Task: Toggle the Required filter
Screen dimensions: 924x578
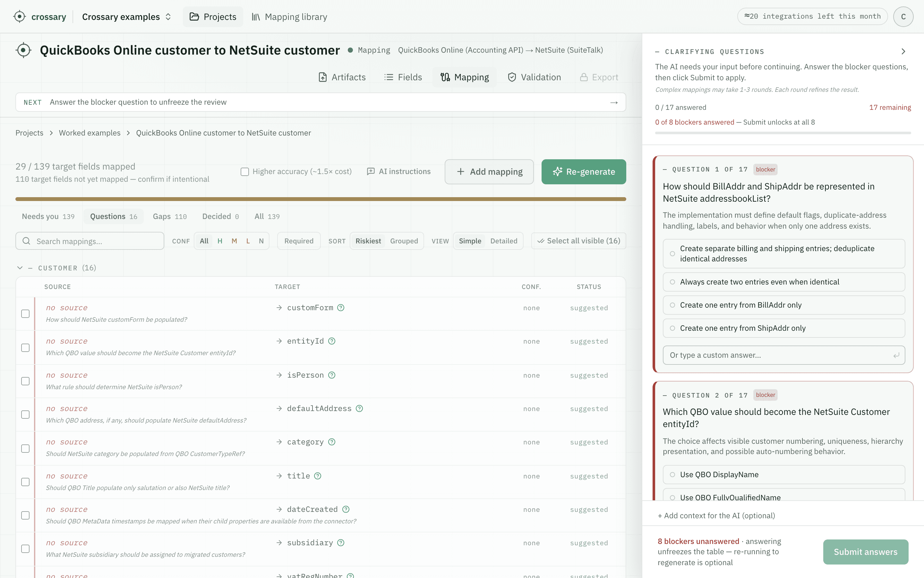Action: (x=299, y=241)
